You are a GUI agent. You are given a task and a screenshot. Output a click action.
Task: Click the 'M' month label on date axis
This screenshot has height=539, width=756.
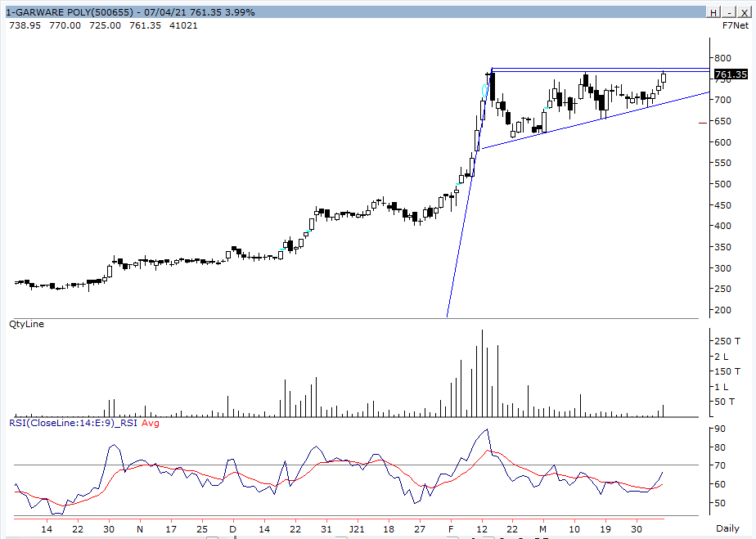[x=543, y=529]
